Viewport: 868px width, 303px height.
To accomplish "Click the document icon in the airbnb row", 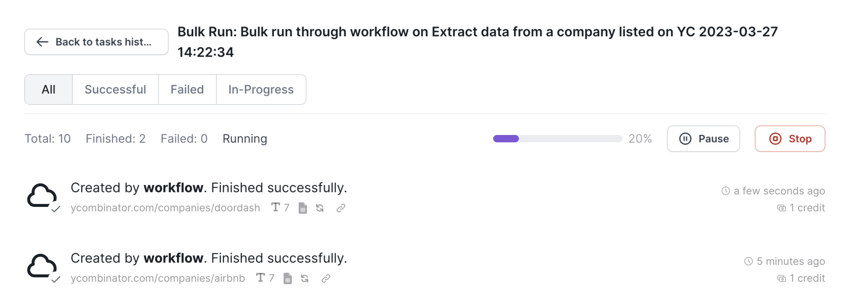I will pos(288,278).
